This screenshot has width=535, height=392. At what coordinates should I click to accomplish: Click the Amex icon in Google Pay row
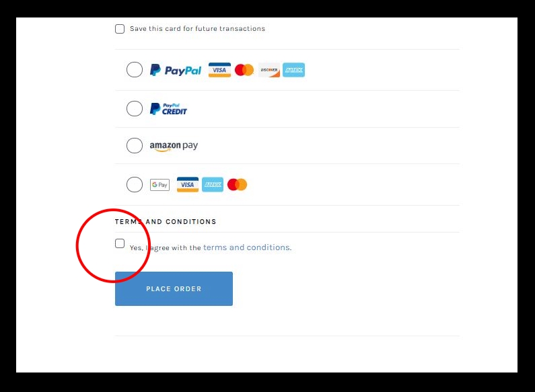[213, 184]
